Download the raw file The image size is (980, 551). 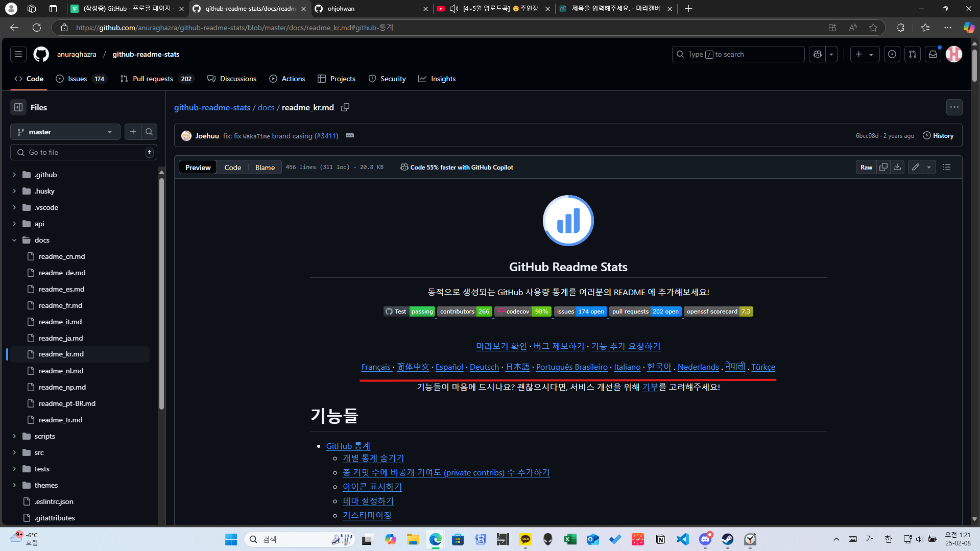(x=897, y=167)
